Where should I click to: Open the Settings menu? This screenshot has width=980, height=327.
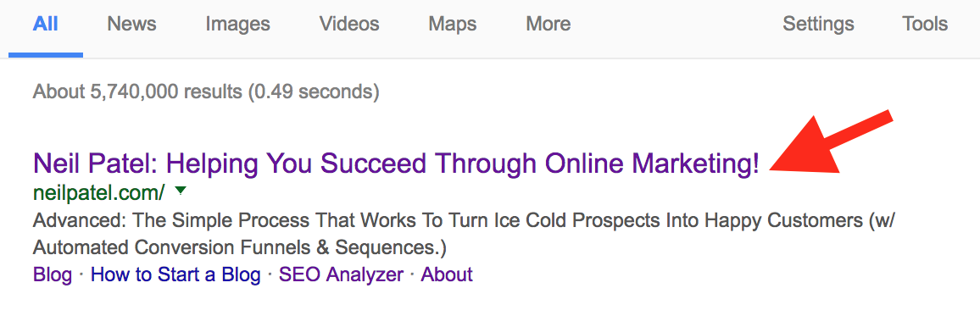(818, 25)
